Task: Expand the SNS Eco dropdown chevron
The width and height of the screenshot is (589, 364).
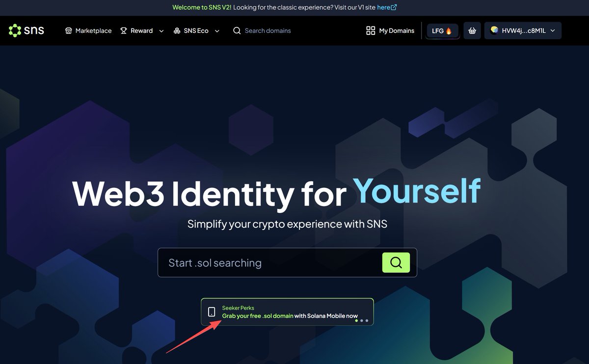Action: [x=217, y=31]
